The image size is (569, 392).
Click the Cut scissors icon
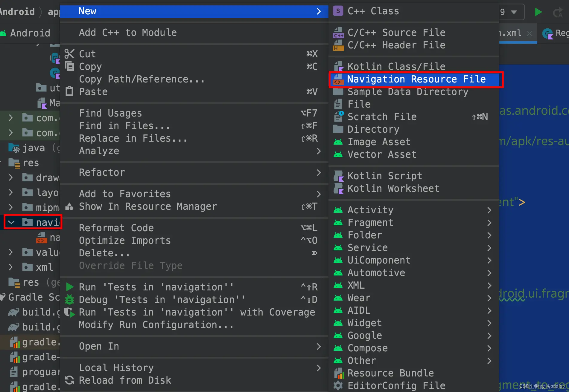pyautogui.click(x=69, y=54)
